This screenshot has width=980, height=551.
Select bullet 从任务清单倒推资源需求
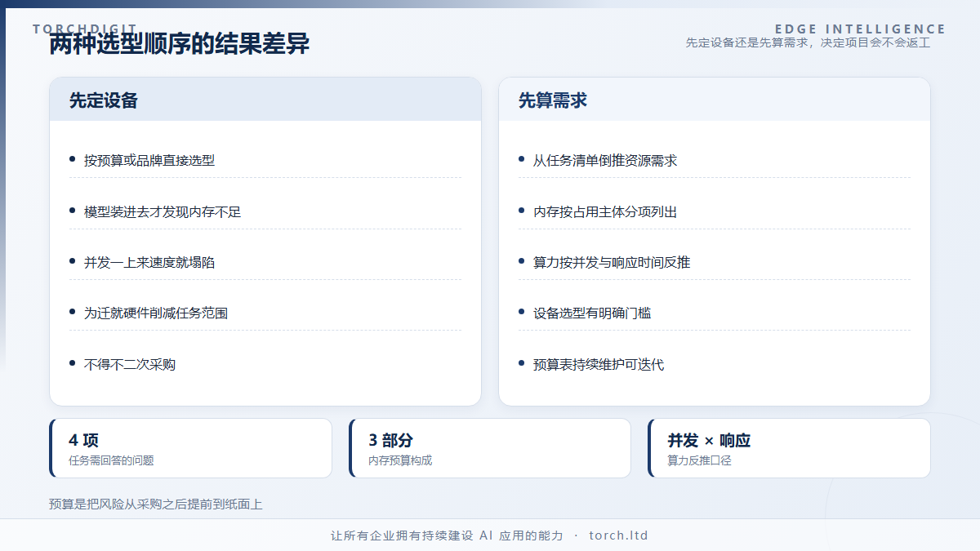[605, 161]
